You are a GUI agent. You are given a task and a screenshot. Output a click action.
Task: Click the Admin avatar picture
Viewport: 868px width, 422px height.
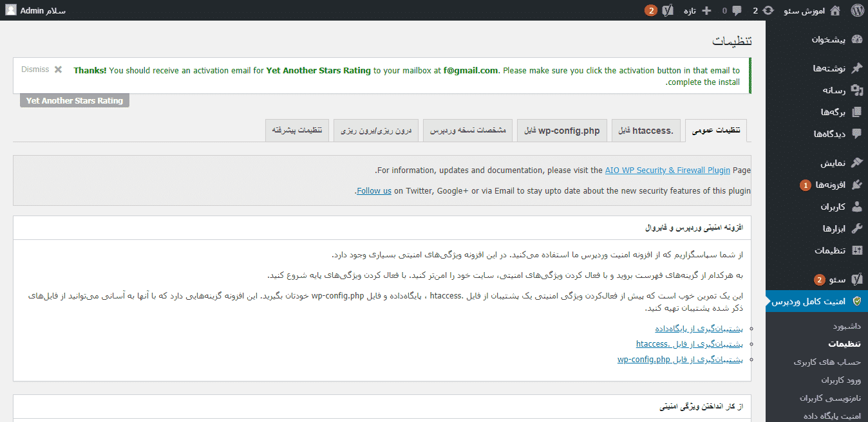(x=12, y=10)
